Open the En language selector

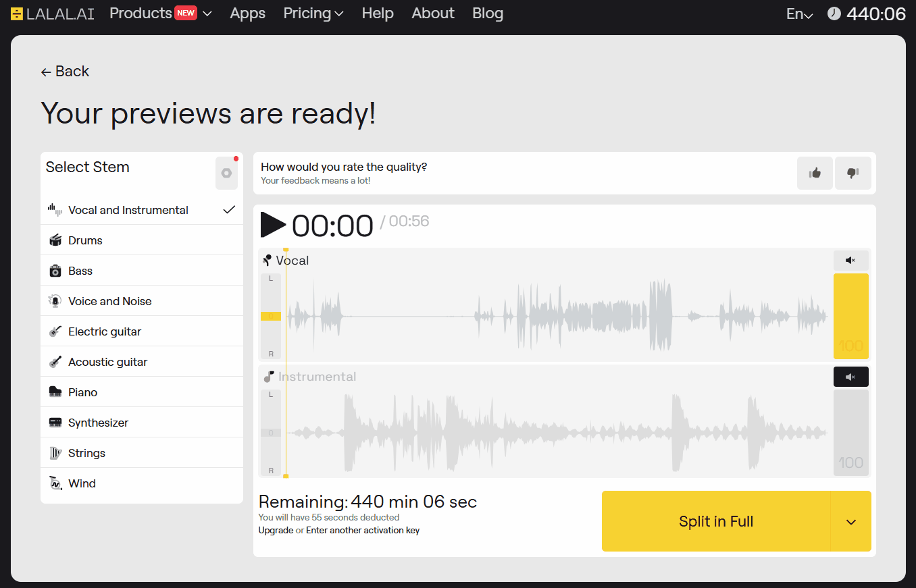pyautogui.click(x=799, y=14)
